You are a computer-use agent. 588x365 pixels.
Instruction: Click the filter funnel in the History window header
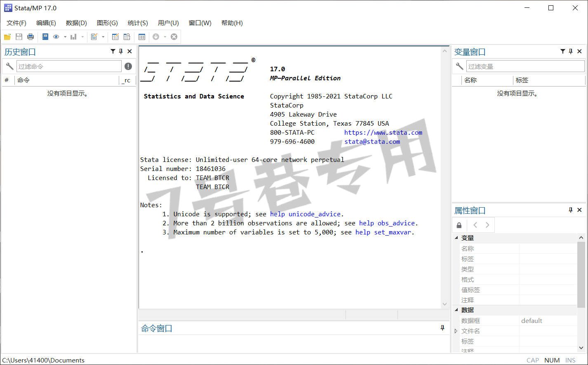[x=113, y=51]
